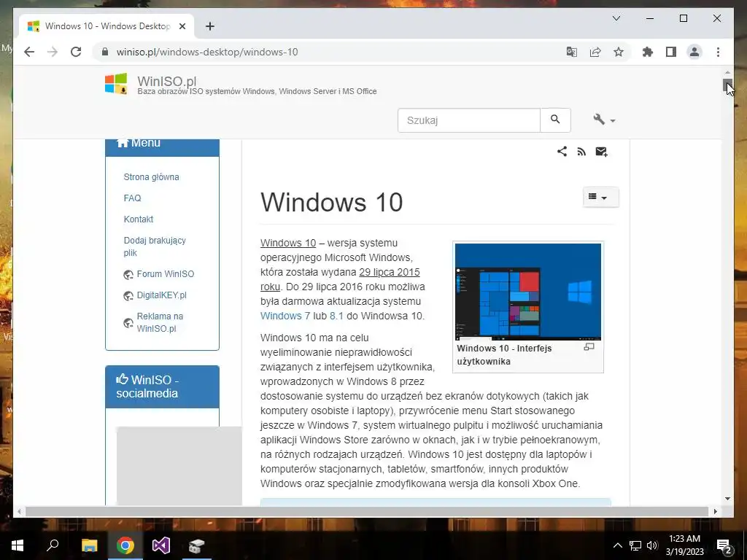This screenshot has width=747, height=560.
Task: Click the network tray icon
Action: coord(635,545)
